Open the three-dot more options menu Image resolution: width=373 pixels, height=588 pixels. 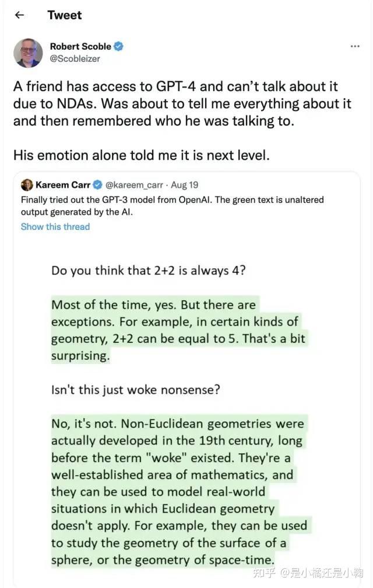(354, 46)
